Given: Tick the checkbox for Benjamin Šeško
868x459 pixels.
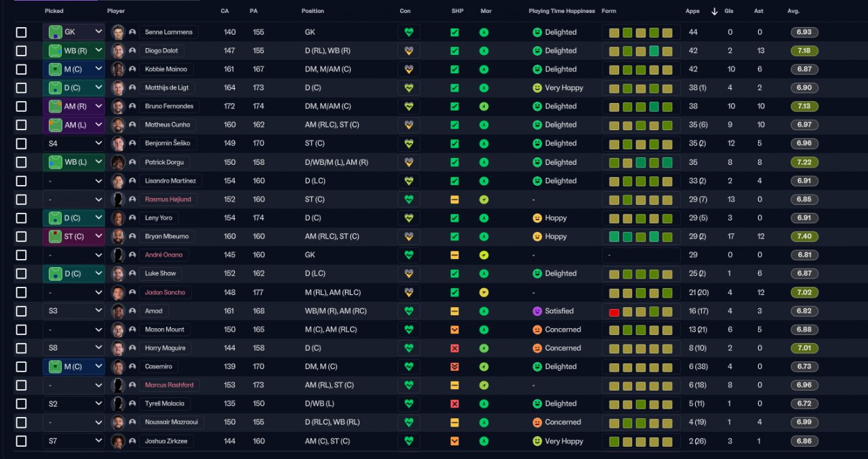Looking at the screenshot, I should point(21,144).
